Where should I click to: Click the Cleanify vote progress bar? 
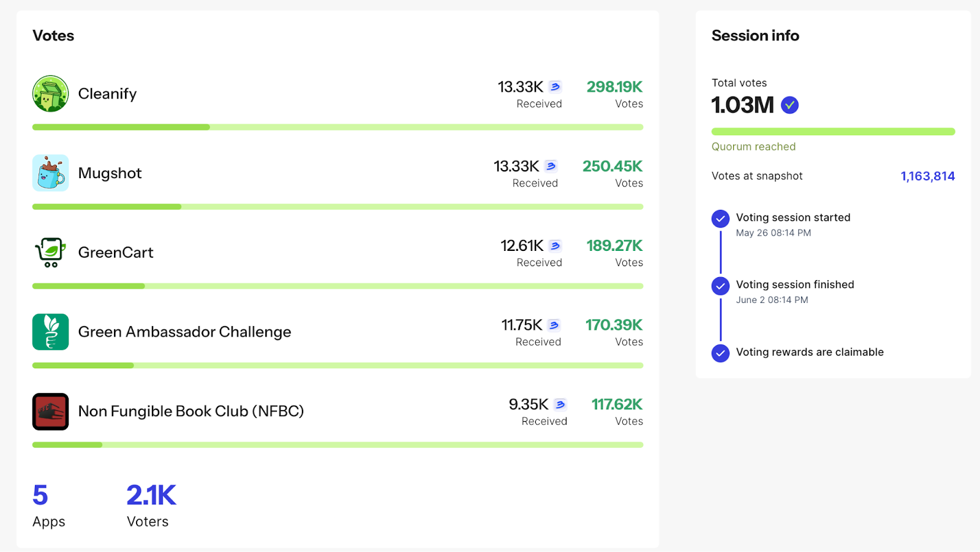point(337,127)
